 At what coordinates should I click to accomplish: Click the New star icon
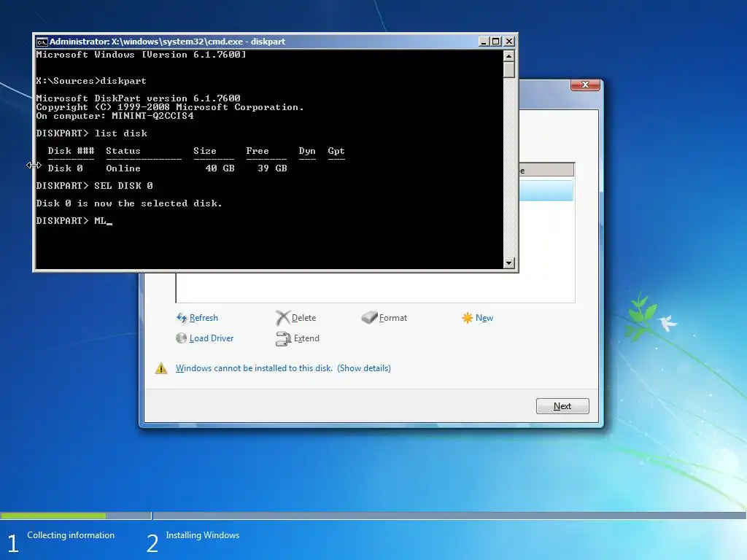coord(468,318)
